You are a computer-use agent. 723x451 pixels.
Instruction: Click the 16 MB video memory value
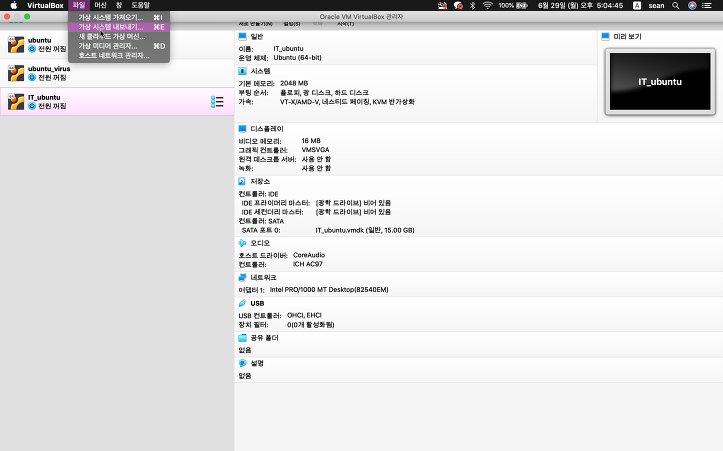311,141
